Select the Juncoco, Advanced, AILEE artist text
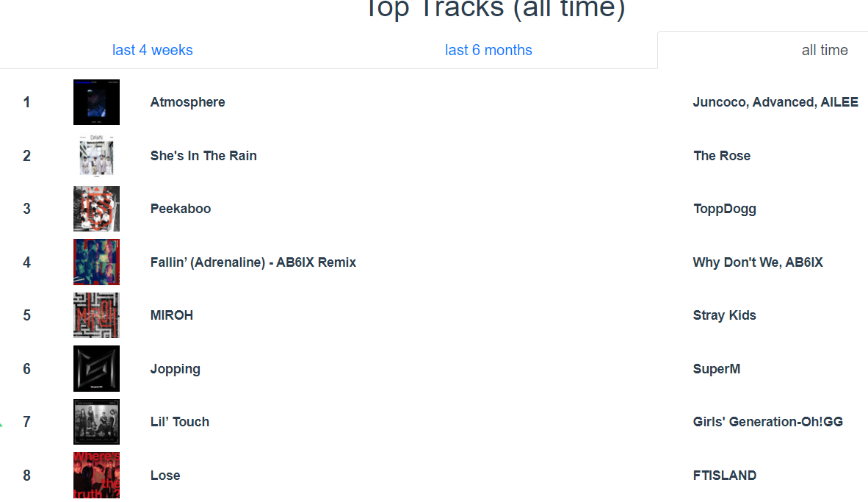 pyautogui.click(x=775, y=102)
